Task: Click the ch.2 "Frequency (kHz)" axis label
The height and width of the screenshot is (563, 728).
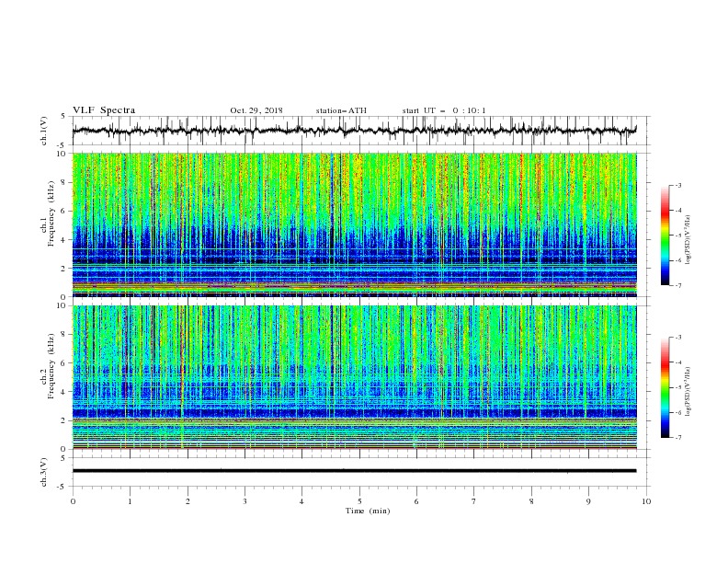Action: (x=51, y=365)
